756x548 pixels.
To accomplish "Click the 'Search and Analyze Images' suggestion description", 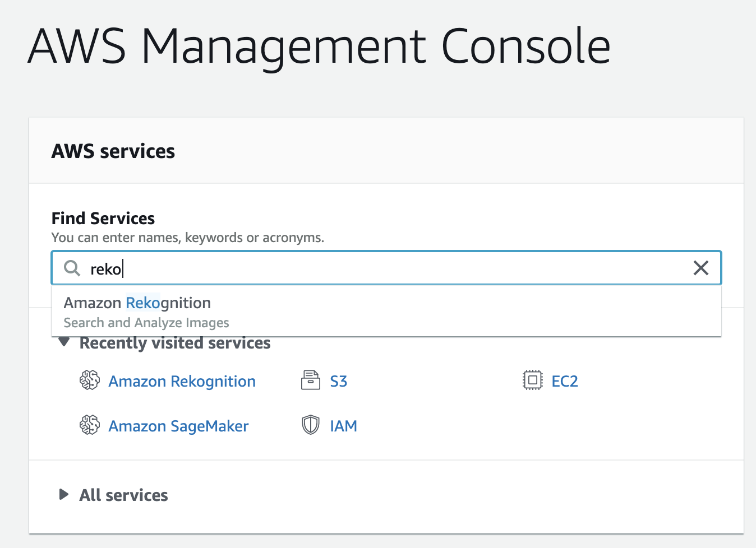I will tap(146, 323).
